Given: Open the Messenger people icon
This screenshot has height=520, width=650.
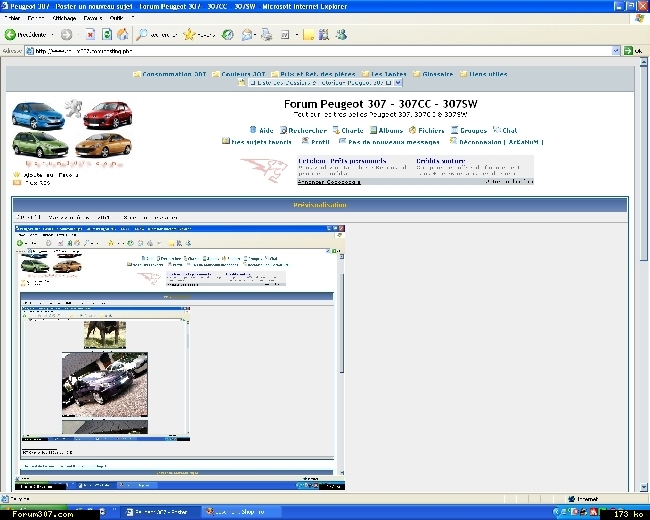Looking at the screenshot, I should click(x=342, y=35).
